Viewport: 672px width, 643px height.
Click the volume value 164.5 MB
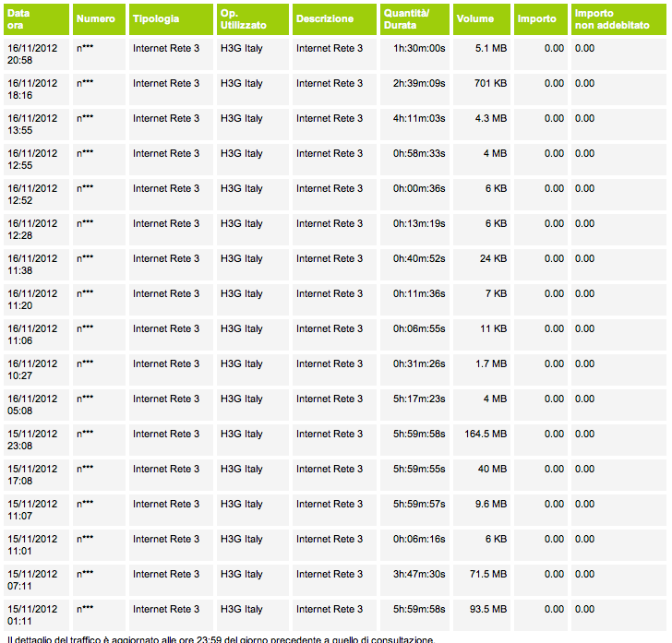(x=486, y=435)
